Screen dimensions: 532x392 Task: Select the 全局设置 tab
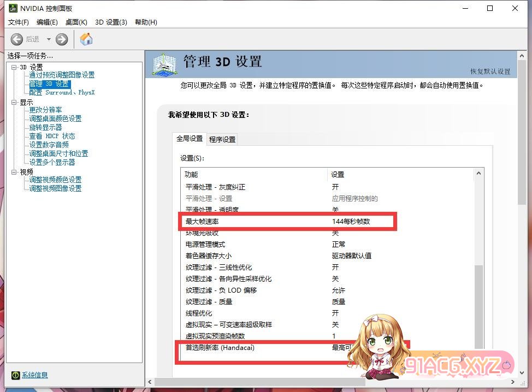190,139
